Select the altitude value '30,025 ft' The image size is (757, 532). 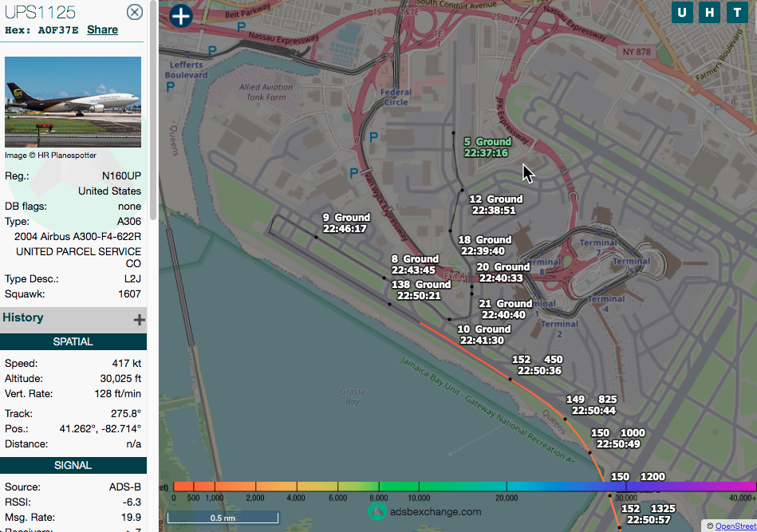[120, 379]
